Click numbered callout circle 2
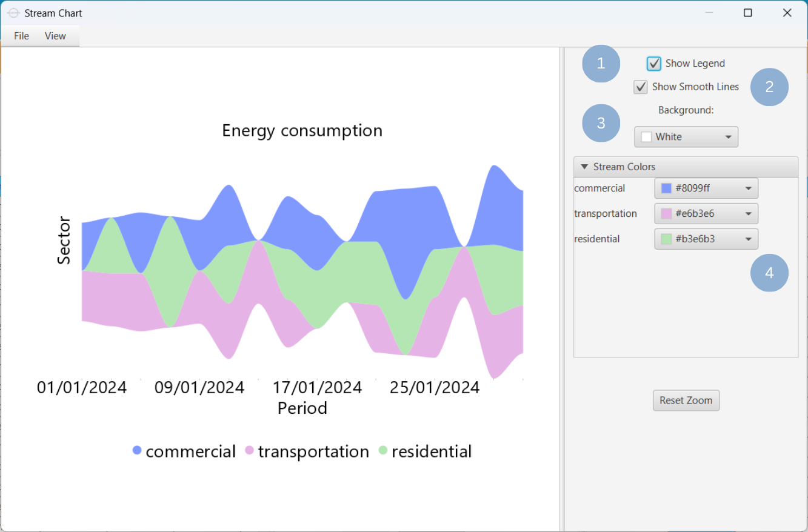 point(769,87)
